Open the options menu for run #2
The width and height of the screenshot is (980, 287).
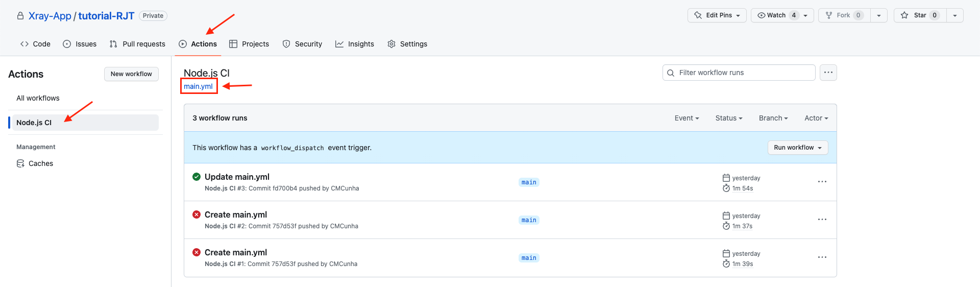[x=822, y=220]
